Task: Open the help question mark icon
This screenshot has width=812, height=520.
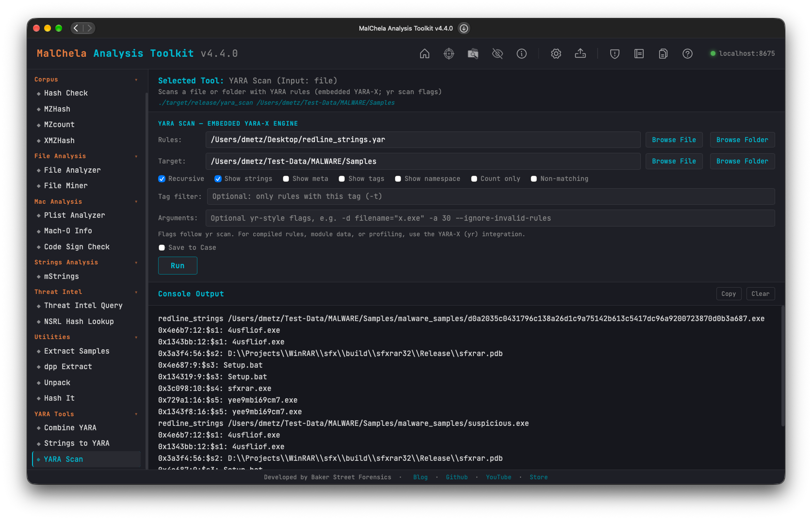Action: [x=687, y=54]
